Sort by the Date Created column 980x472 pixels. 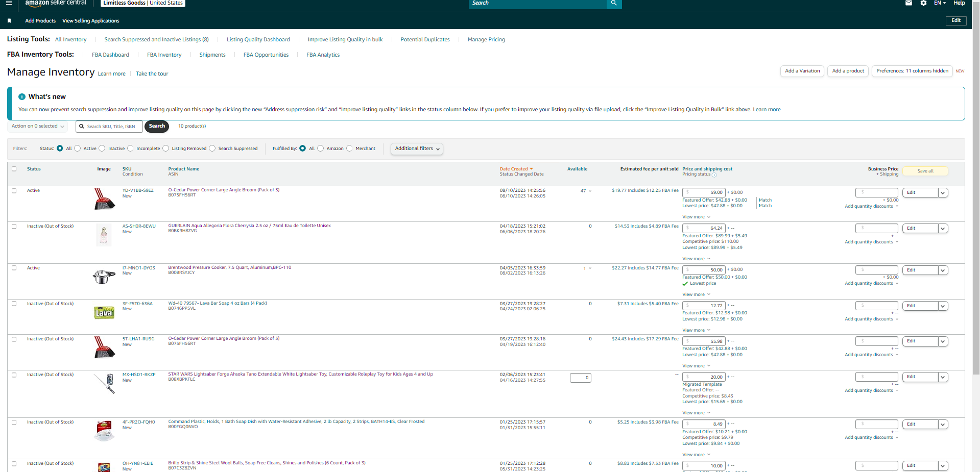[x=516, y=169]
